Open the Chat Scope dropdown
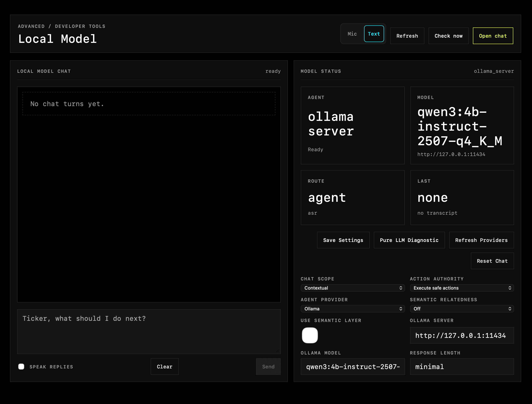The image size is (532, 404). click(x=353, y=288)
